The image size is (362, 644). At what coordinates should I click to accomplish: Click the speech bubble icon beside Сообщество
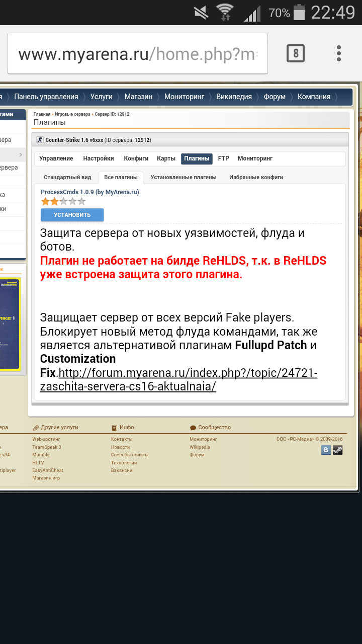pos(193,428)
